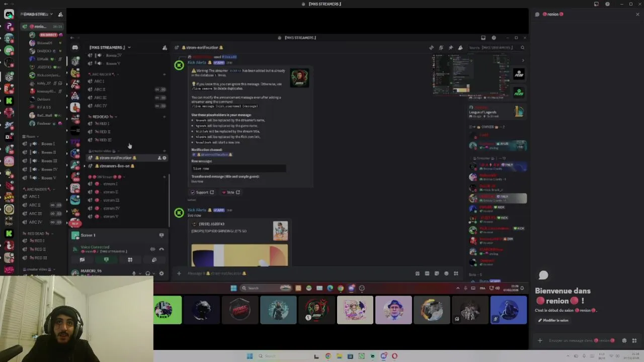Click create invite icon on stram-notification channel
This screenshot has height=362, width=644.
tap(159, 158)
